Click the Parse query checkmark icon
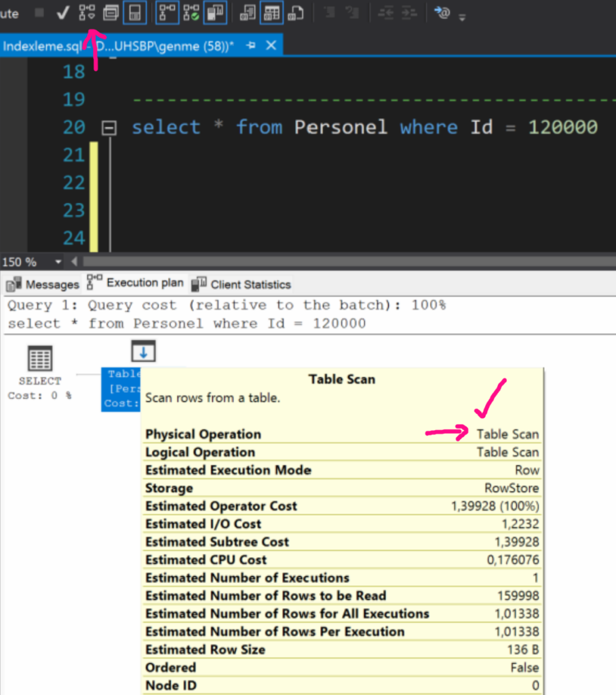 [x=63, y=13]
